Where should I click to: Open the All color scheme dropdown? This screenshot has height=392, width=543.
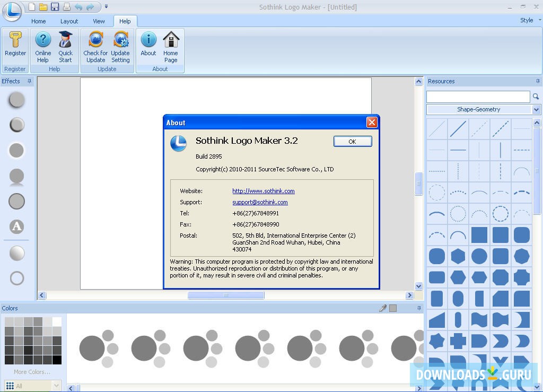(x=56, y=386)
